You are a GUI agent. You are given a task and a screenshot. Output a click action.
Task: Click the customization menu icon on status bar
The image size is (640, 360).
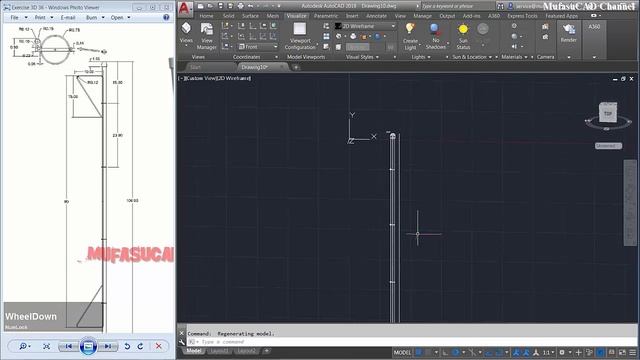point(633,352)
